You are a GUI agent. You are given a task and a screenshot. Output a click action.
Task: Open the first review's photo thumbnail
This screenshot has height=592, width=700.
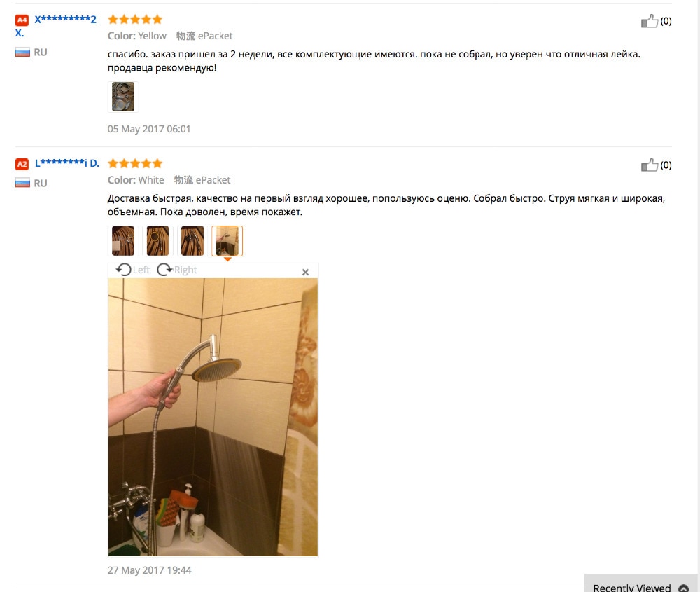tap(123, 97)
